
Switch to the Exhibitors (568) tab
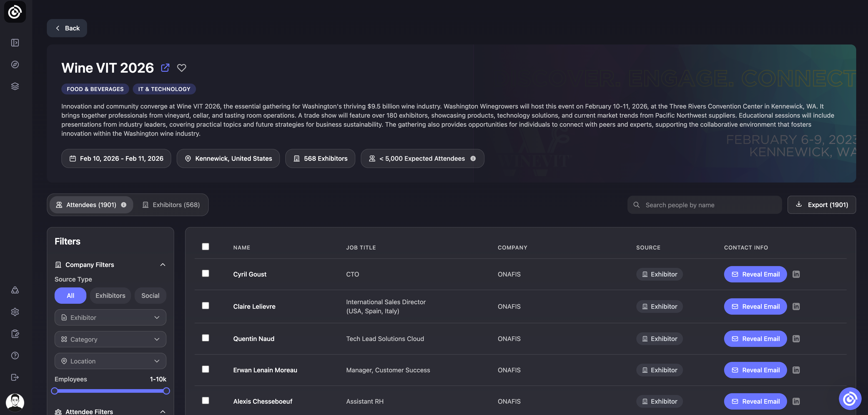[x=171, y=205]
